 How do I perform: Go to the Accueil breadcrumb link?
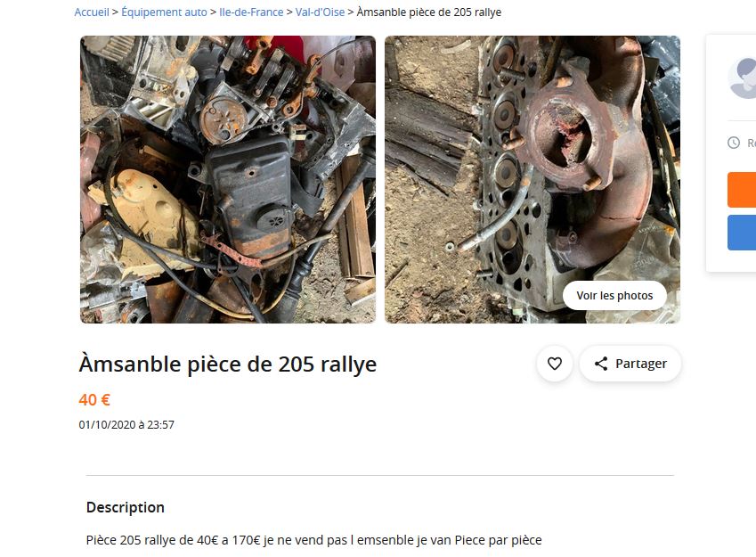(92, 12)
